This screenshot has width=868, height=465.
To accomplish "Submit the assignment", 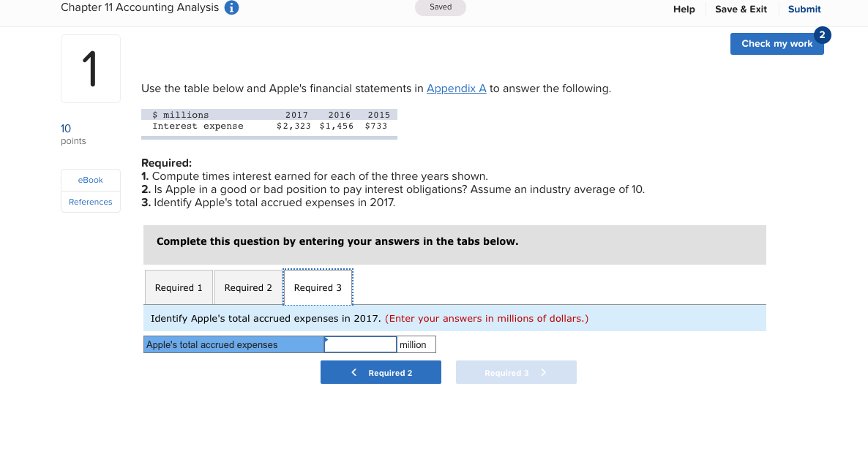I will (804, 10).
